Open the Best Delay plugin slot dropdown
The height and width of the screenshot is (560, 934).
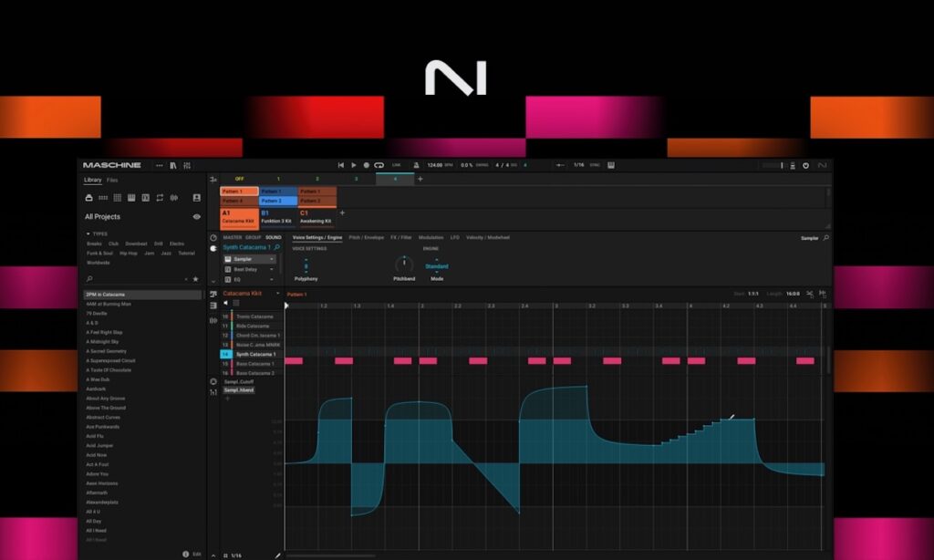click(272, 269)
